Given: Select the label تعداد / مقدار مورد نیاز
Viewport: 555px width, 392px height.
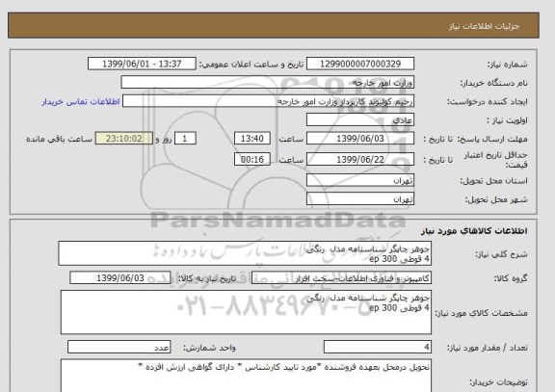Looking at the screenshot, I should pyautogui.click(x=487, y=348).
